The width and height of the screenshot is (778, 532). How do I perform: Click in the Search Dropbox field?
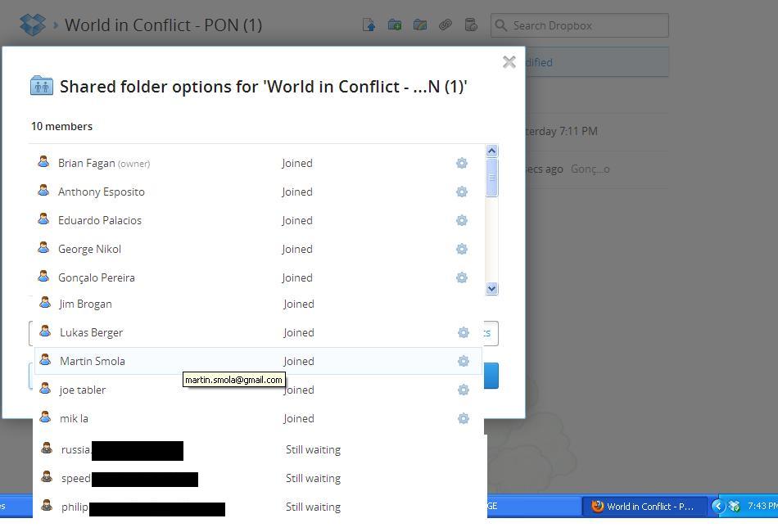pos(586,25)
